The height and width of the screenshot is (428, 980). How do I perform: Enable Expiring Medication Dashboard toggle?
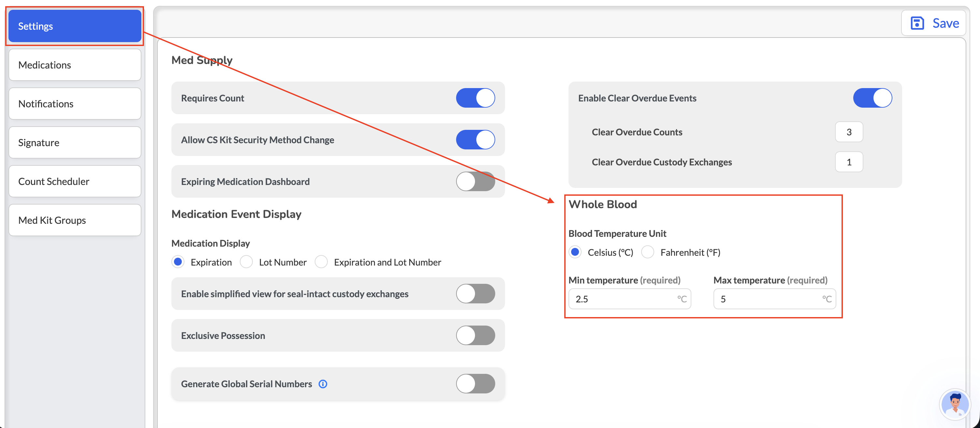click(475, 182)
